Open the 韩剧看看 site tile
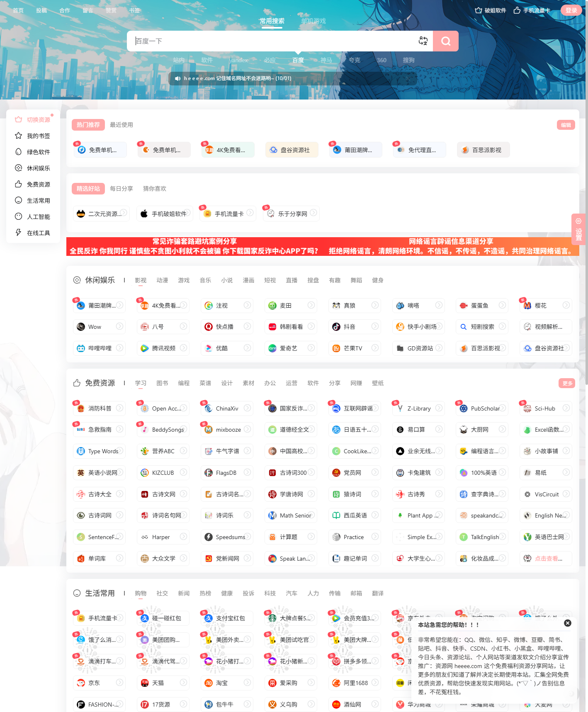This screenshot has width=588, height=712. pyautogui.click(x=291, y=327)
